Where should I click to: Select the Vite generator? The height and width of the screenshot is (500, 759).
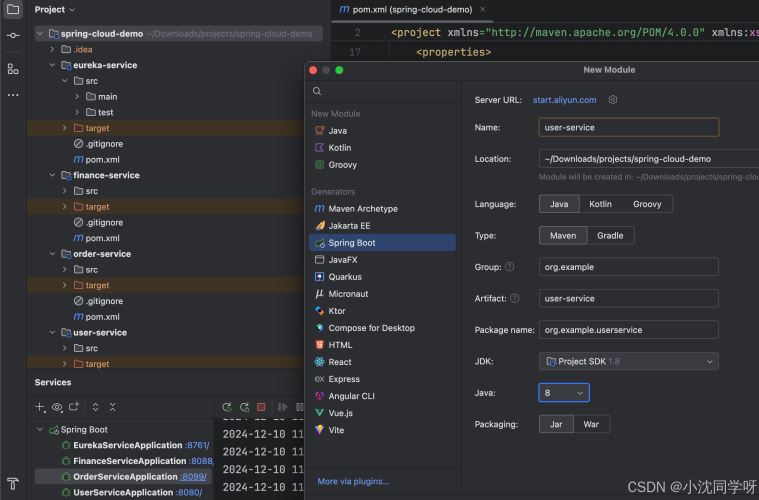pyautogui.click(x=382, y=430)
